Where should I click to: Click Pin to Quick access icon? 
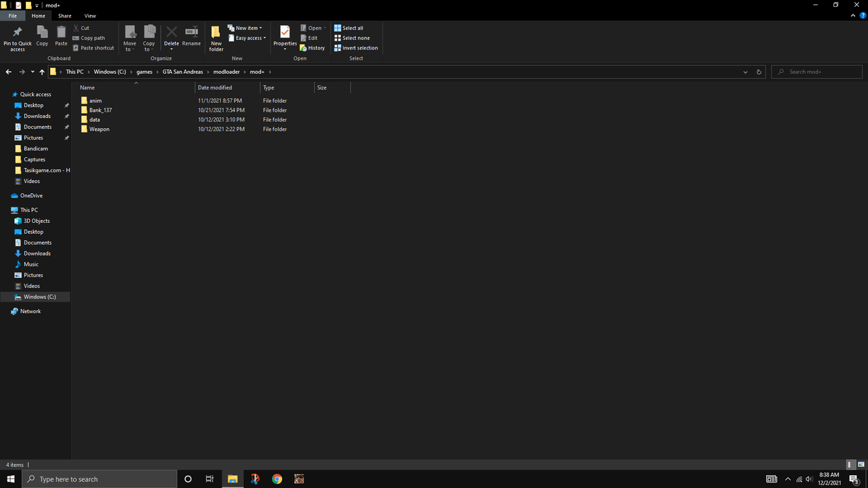click(x=18, y=39)
